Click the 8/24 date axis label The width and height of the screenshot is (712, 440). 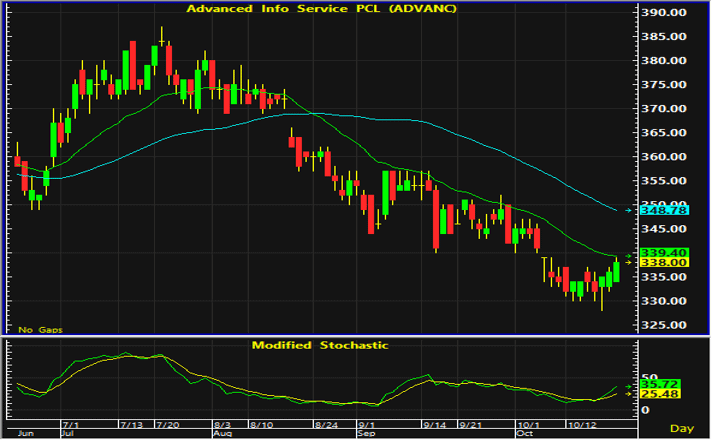click(x=326, y=425)
